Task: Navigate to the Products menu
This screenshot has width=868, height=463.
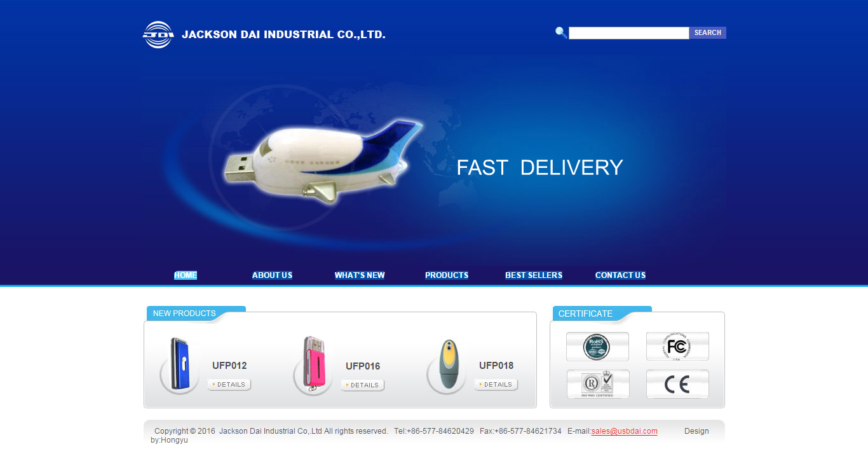Action: click(447, 275)
